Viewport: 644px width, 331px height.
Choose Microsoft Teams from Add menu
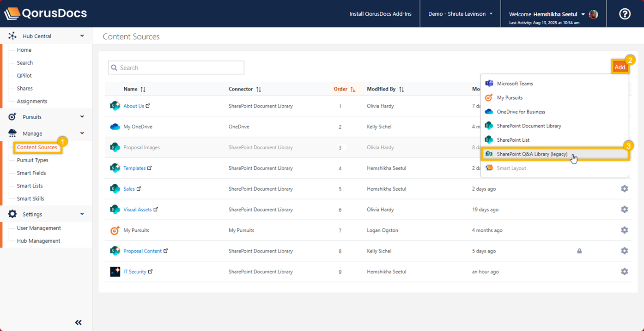click(x=515, y=84)
